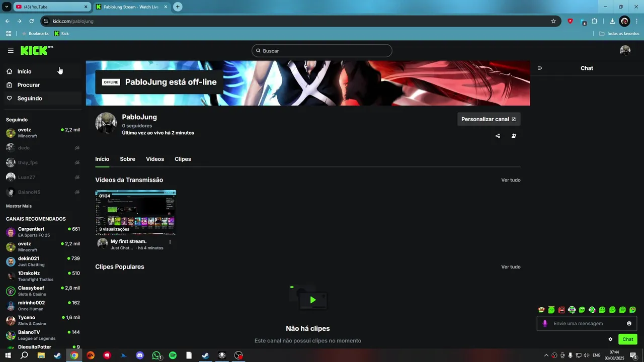Screen dimensions: 644x362
Task: Click the Envie uma mensagem chat input
Action: pyautogui.click(x=588, y=323)
